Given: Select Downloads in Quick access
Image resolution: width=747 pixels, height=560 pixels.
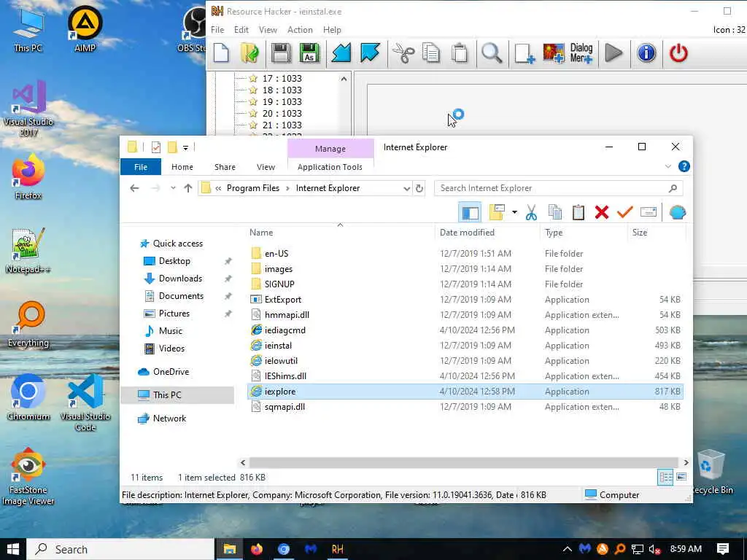Looking at the screenshot, I should (x=180, y=279).
